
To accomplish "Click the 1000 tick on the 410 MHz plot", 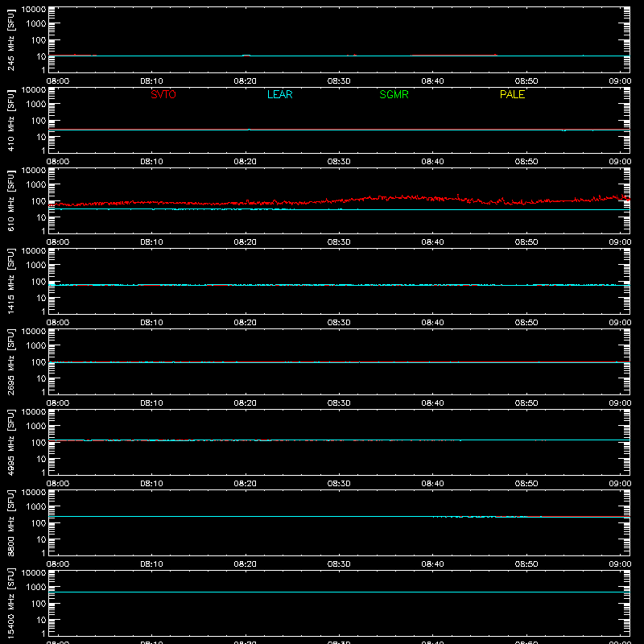I will (36, 105).
